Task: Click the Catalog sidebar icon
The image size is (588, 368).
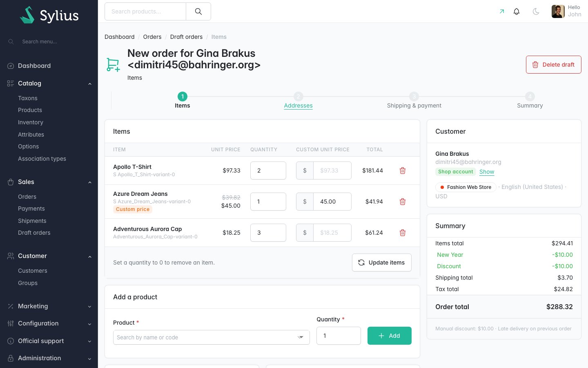Action: pyautogui.click(x=11, y=83)
